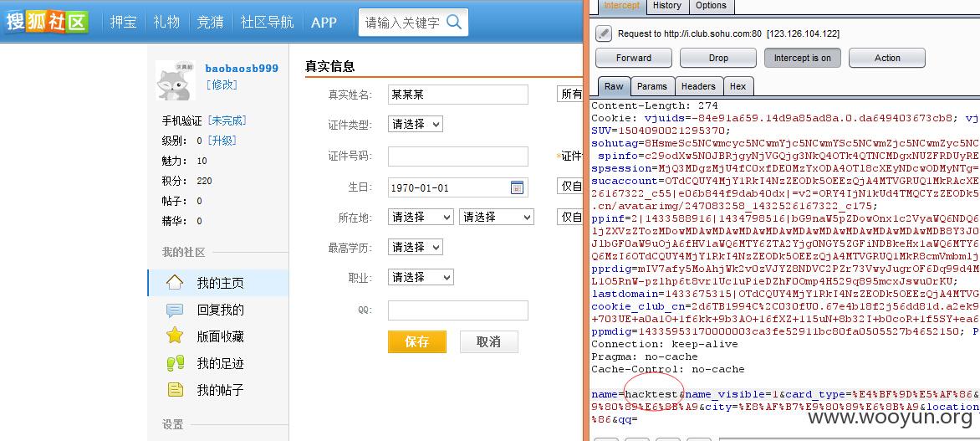Click the search magnifier icon
980x441 pixels.
pos(455,22)
